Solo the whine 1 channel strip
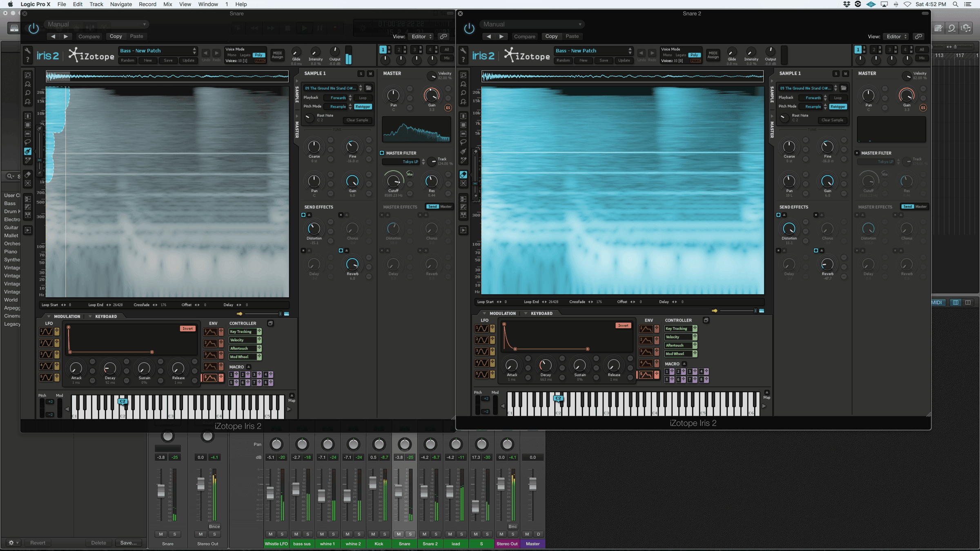This screenshot has width=980, height=551. [333, 534]
